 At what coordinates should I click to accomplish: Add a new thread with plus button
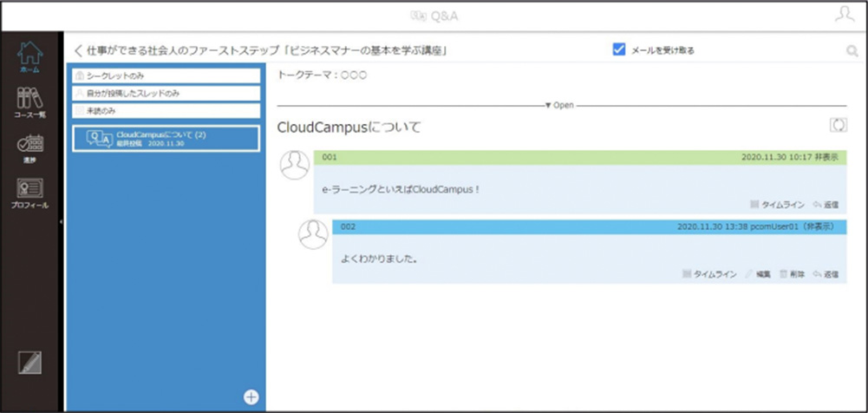click(x=251, y=397)
